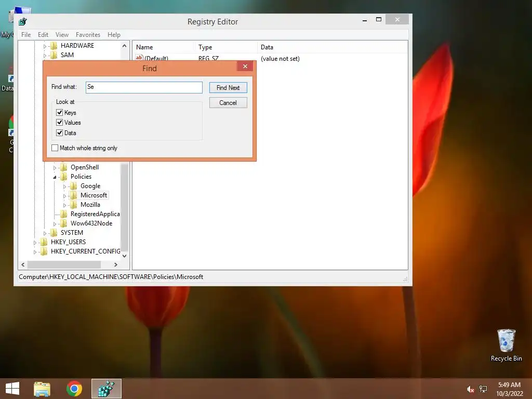Click the muted volume tray icon
The height and width of the screenshot is (399, 532).
[470, 389]
